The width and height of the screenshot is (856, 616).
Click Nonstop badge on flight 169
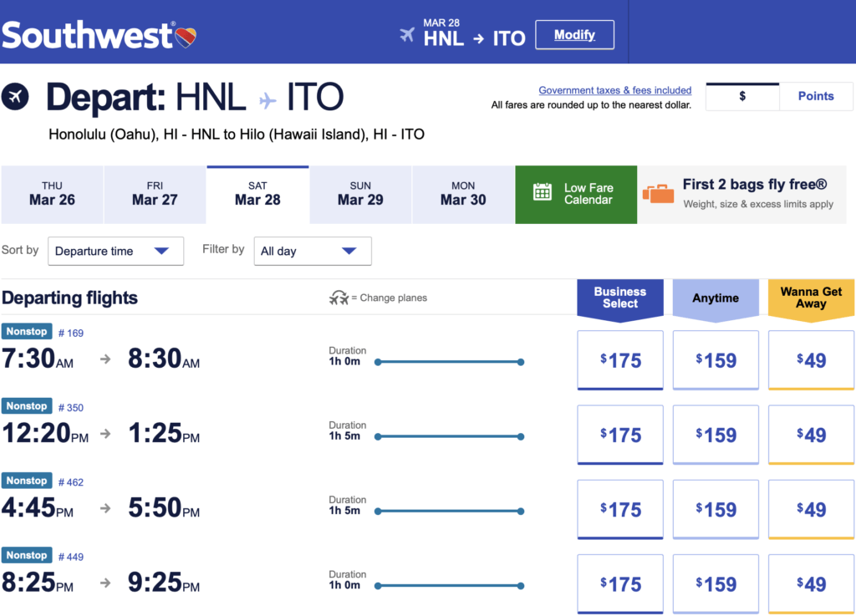point(27,331)
